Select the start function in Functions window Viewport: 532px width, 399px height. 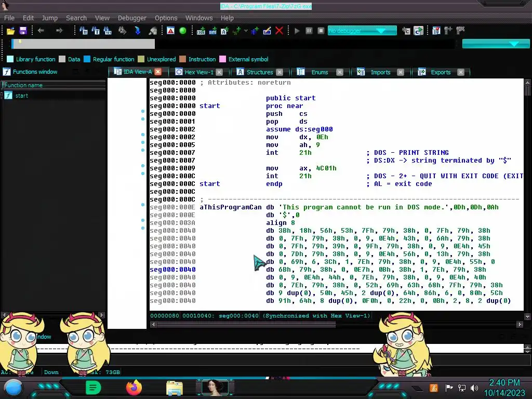[x=21, y=96]
